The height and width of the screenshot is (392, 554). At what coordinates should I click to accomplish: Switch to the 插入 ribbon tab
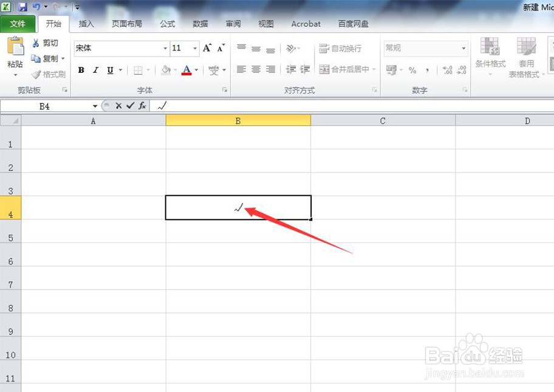(x=86, y=24)
